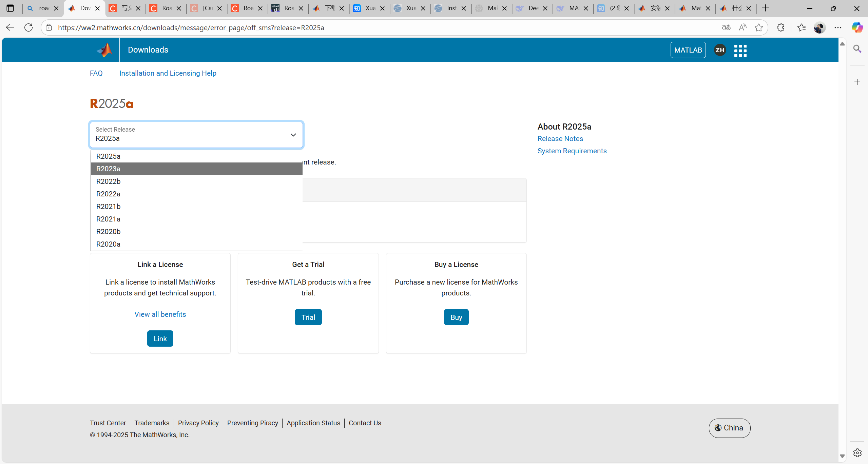Open Privacy Policy footer link
868x464 pixels.
[198, 423]
